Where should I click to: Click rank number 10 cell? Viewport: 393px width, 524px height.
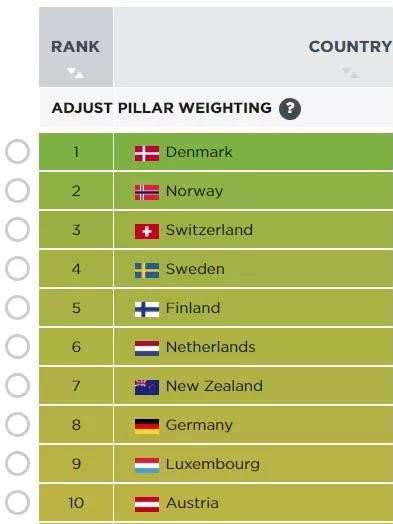pyautogui.click(x=76, y=503)
